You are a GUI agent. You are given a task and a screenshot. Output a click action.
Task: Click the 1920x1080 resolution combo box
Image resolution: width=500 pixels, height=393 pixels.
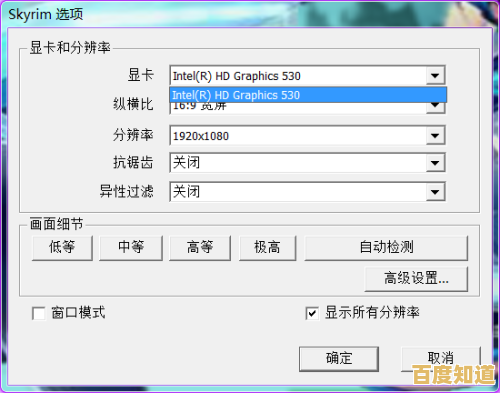pos(307,136)
